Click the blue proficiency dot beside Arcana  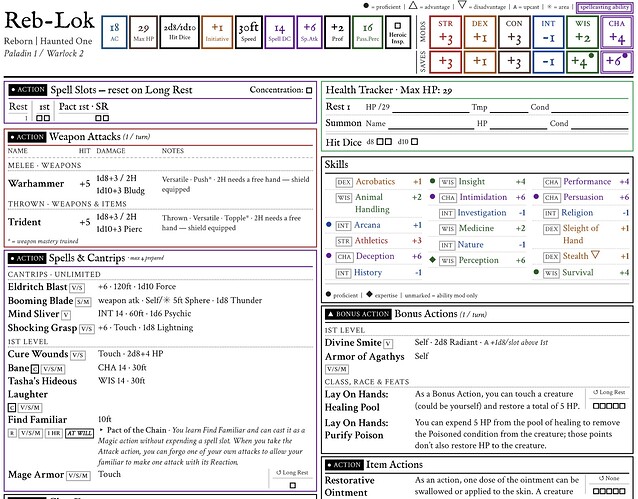click(x=329, y=225)
